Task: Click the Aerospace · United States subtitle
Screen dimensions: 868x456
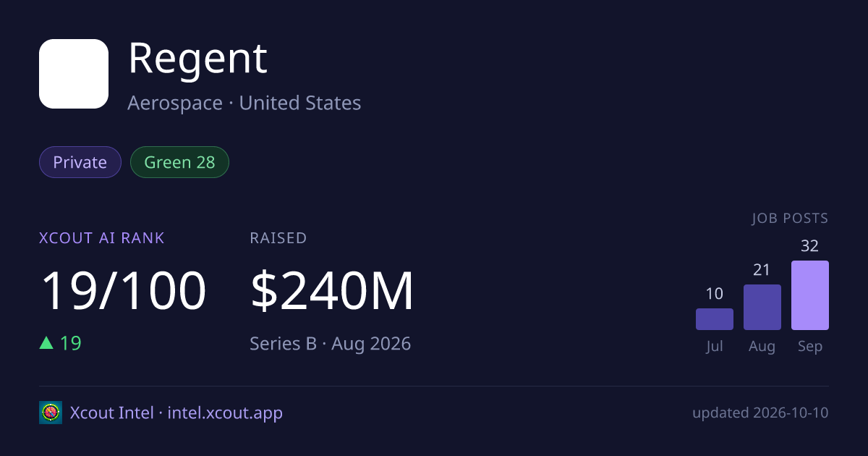Action: [x=244, y=103]
